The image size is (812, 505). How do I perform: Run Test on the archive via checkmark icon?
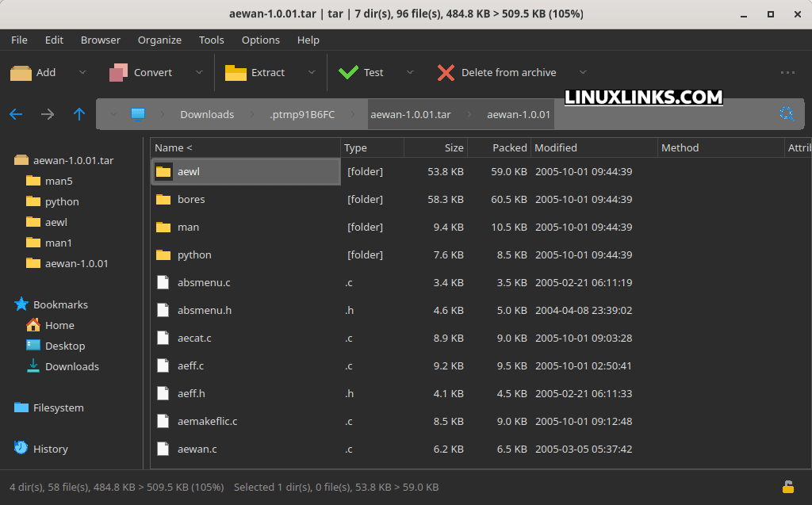tap(349, 72)
